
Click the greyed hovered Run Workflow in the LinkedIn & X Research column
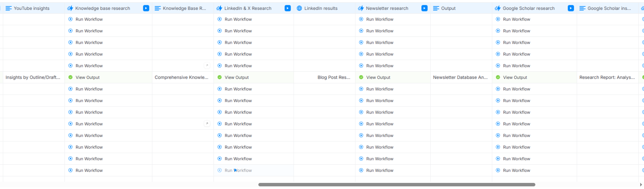coord(234,170)
